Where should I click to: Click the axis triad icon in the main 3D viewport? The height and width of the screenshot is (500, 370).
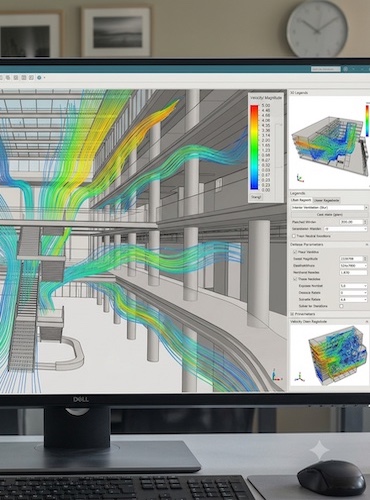coord(276,375)
